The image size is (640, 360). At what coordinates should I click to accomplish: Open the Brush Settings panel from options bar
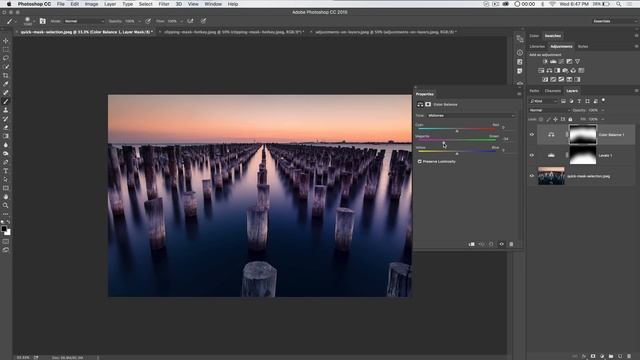coord(42,21)
